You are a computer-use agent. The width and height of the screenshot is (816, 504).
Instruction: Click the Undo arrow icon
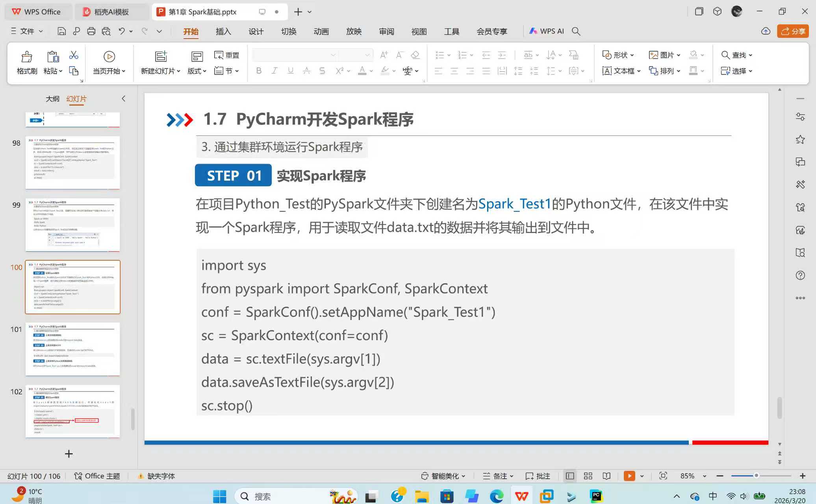pos(122,31)
